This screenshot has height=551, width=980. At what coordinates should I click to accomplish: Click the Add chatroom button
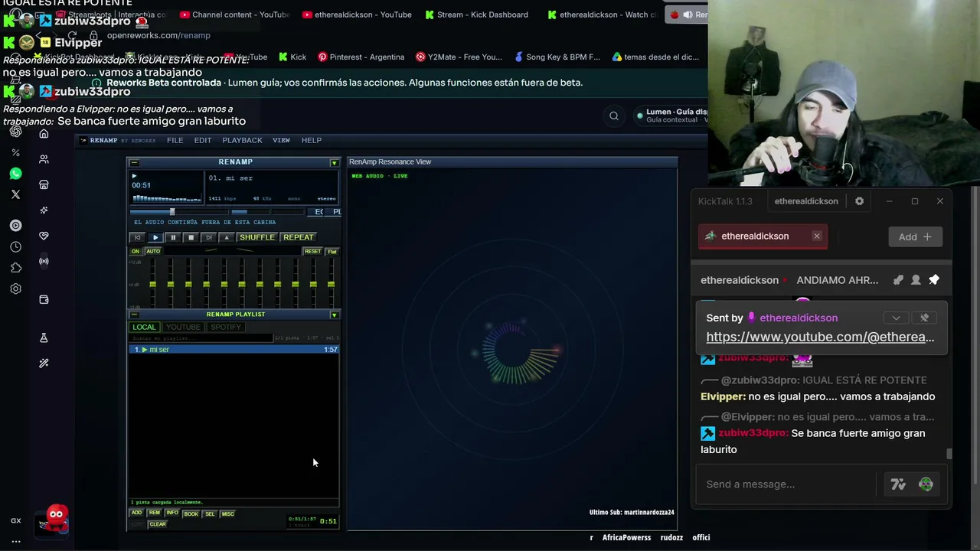[915, 236]
